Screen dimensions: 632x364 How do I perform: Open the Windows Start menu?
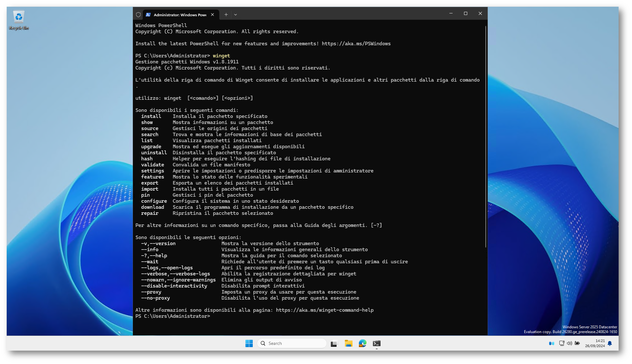point(249,343)
